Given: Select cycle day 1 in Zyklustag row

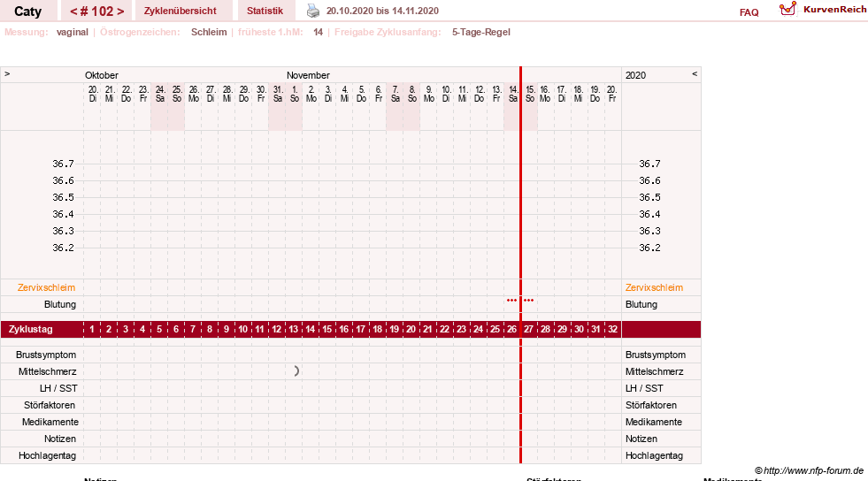Looking at the screenshot, I should (92, 329).
